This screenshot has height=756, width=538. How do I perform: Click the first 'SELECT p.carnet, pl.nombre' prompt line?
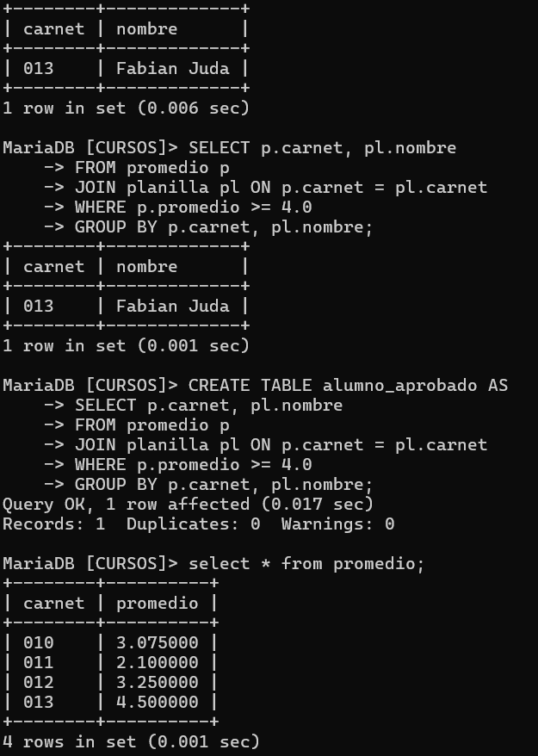(x=230, y=148)
